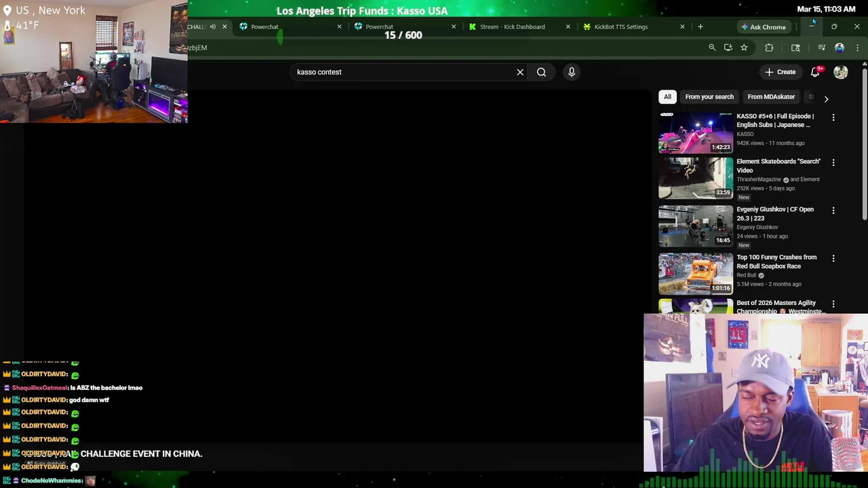Open Evgeniy Glushkov CF Open thumbnail
This screenshot has height=488, width=868.
[696, 226]
